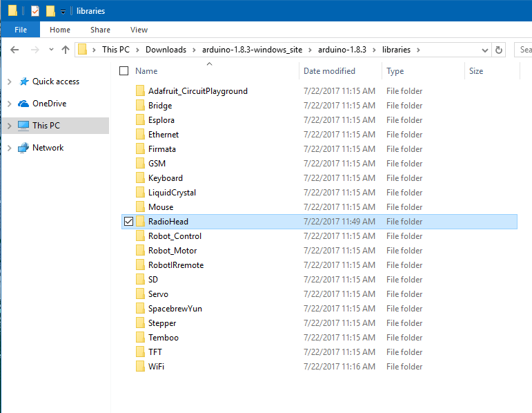
Task: Navigate up one level with Up arrow
Action: click(66, 50)
